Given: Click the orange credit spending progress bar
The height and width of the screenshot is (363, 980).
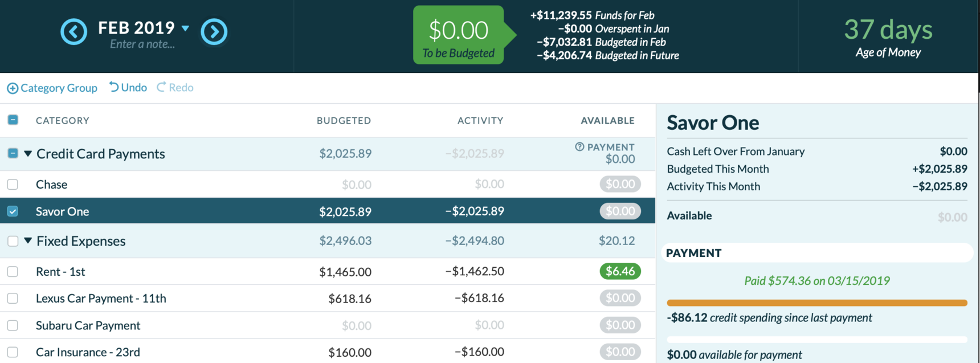Looking at the screenshot, I should coord(816,303).
